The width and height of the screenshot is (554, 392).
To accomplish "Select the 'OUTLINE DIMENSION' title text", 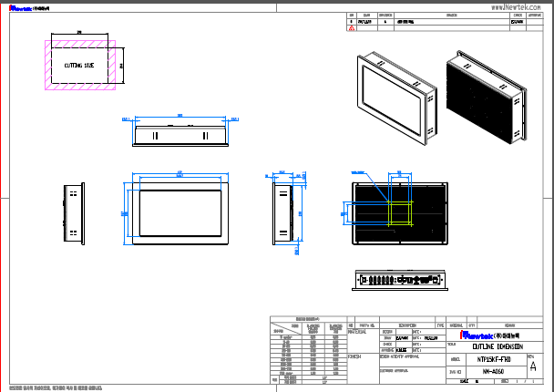I will 498,346.
